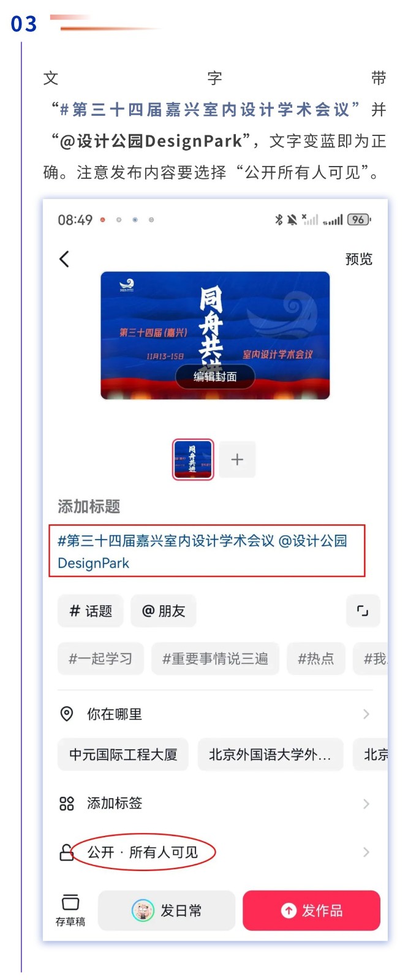Screen dimensions: 419x980
Task: Expand the text editor fullscreen icon
Action: (x=363, y=611)
